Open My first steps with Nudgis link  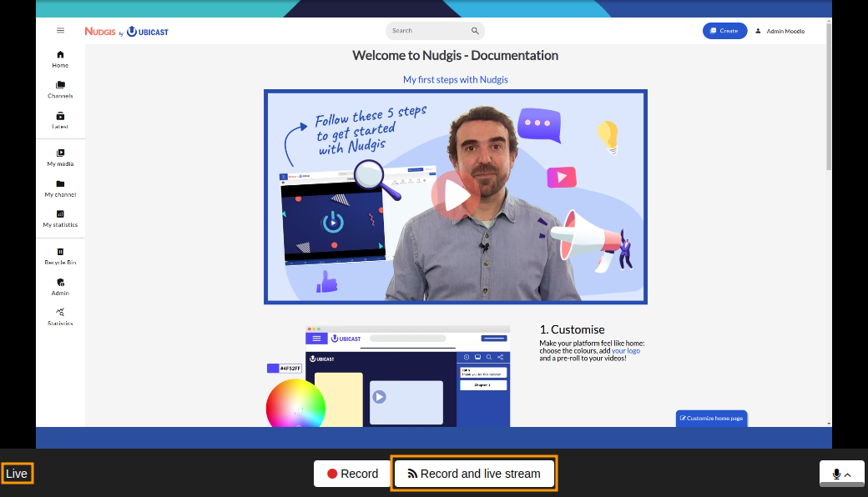[x=455, y=79]
